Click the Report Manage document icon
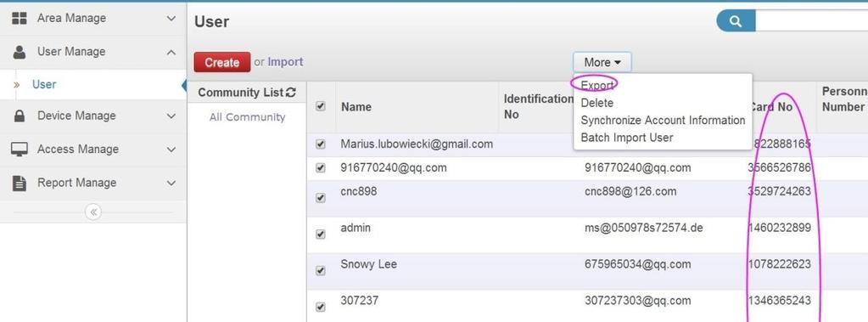This screenshot has width=868, height=322. coord(20,183)
